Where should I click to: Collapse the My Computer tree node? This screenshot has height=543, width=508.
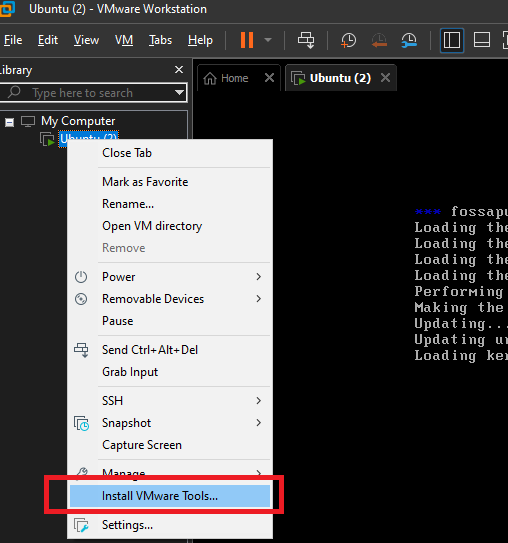10,122
